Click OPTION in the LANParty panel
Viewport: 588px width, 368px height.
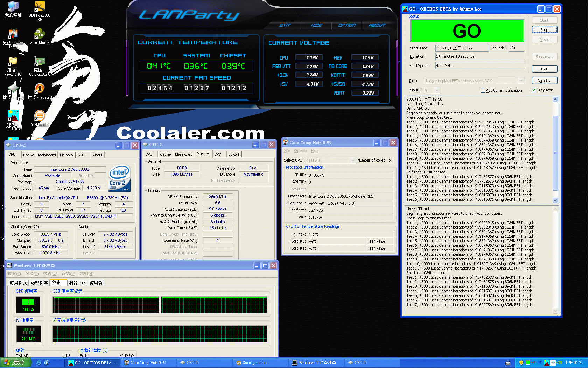(x=347, y=25)
